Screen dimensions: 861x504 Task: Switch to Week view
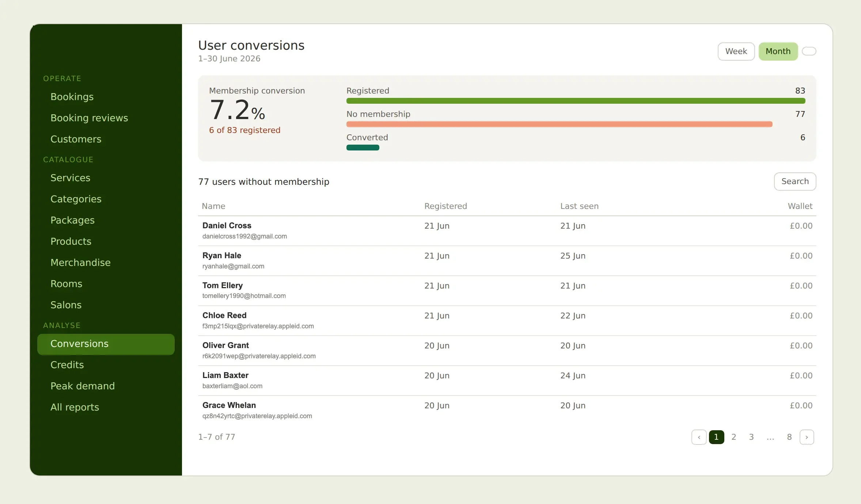click(x=736, y=51)
